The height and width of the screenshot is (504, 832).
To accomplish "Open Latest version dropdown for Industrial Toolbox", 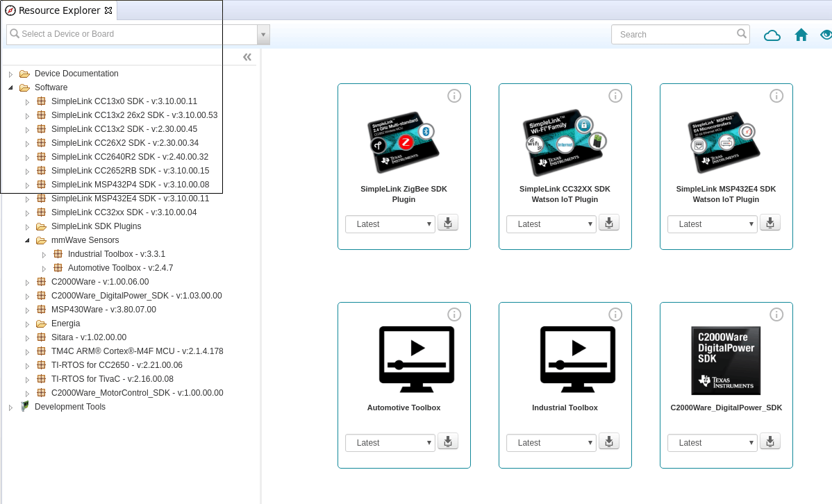I will coord(551,442).
